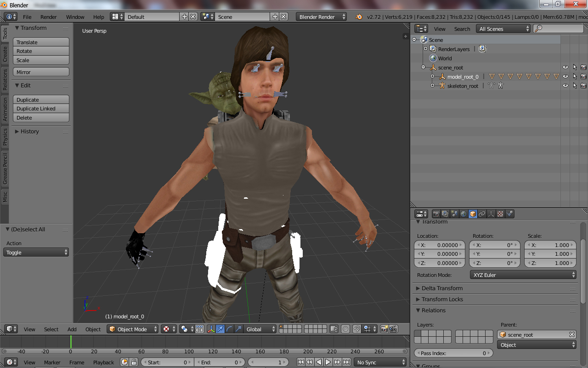Click the World globe icon in outliner
The image size is (588, 368).
click(x=433, y=58)
